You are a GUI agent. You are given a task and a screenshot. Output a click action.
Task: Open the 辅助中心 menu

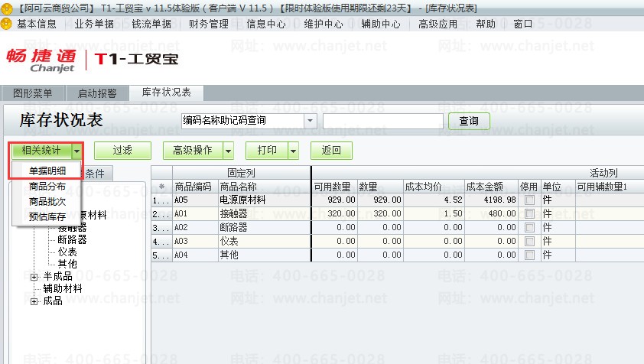pyautogui.click(x=381, y=24)
